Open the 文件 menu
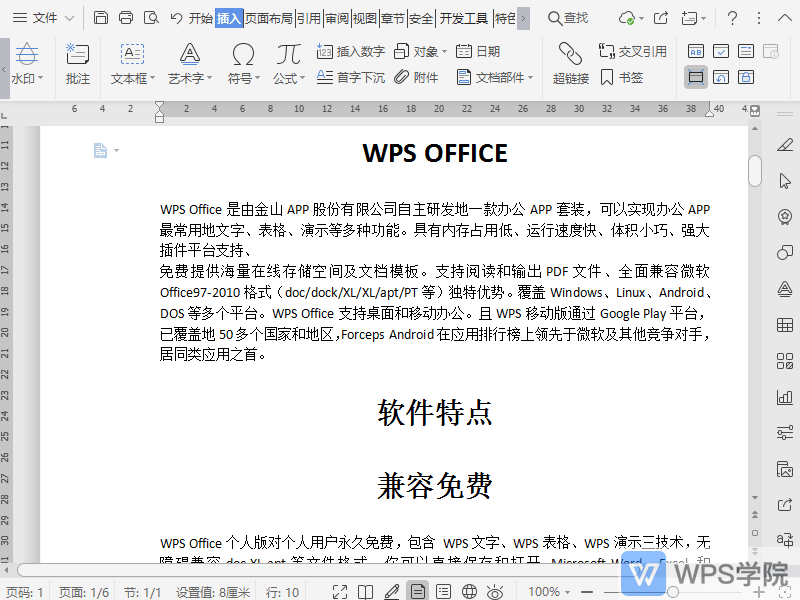 44,18
